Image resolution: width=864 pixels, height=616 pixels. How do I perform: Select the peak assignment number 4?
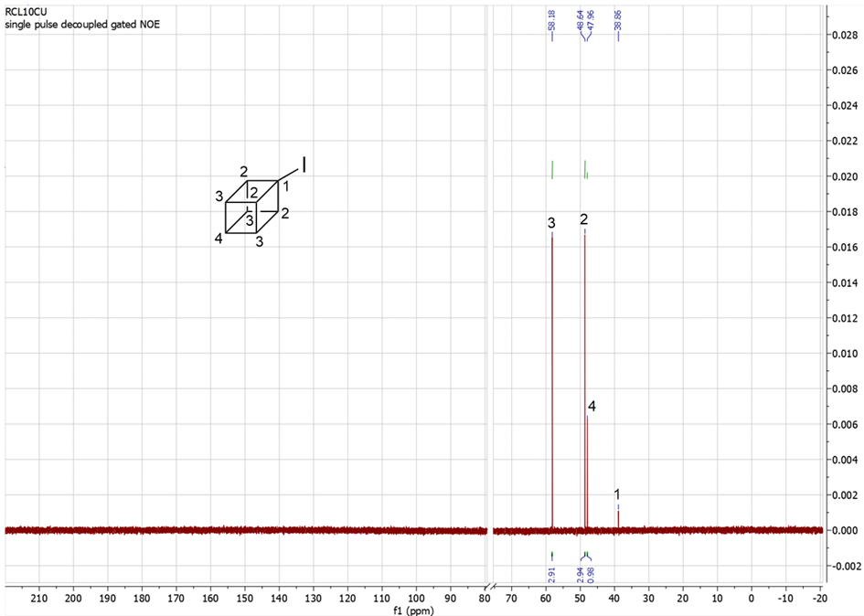(x=592, y=407)
